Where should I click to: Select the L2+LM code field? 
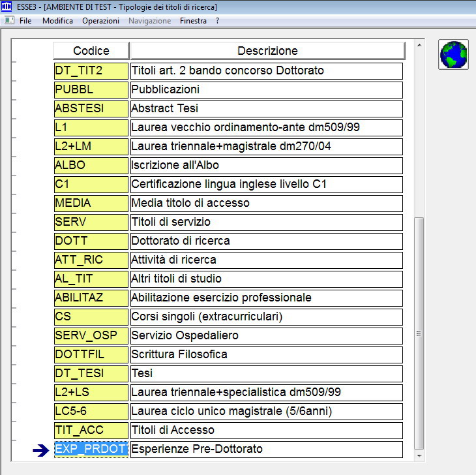pos(91,147)
